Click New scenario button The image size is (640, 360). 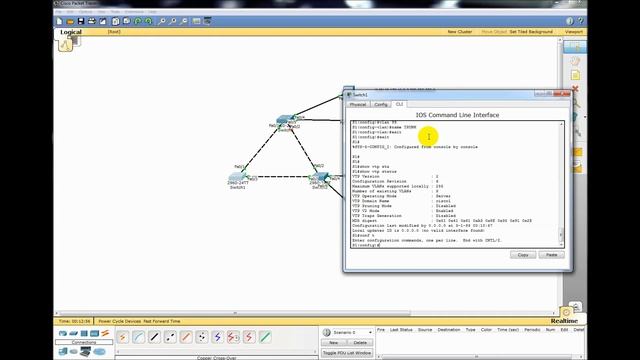[x=333, y=342]
